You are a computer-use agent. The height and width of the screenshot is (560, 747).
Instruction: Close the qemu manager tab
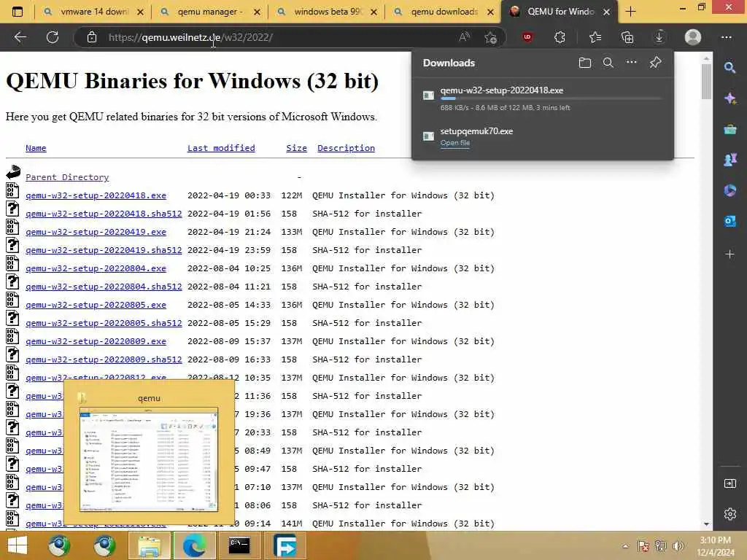coord(257,12)
